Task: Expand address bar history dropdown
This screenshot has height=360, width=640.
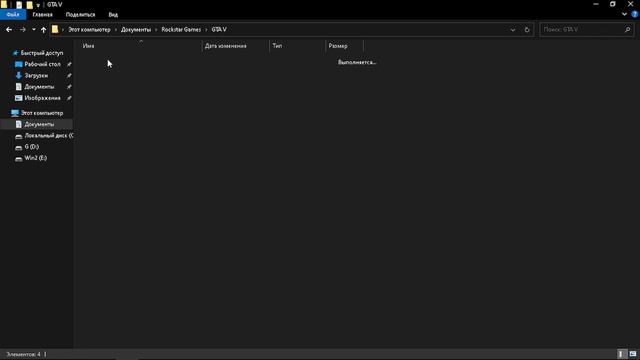Action: [x=513, y=29]
